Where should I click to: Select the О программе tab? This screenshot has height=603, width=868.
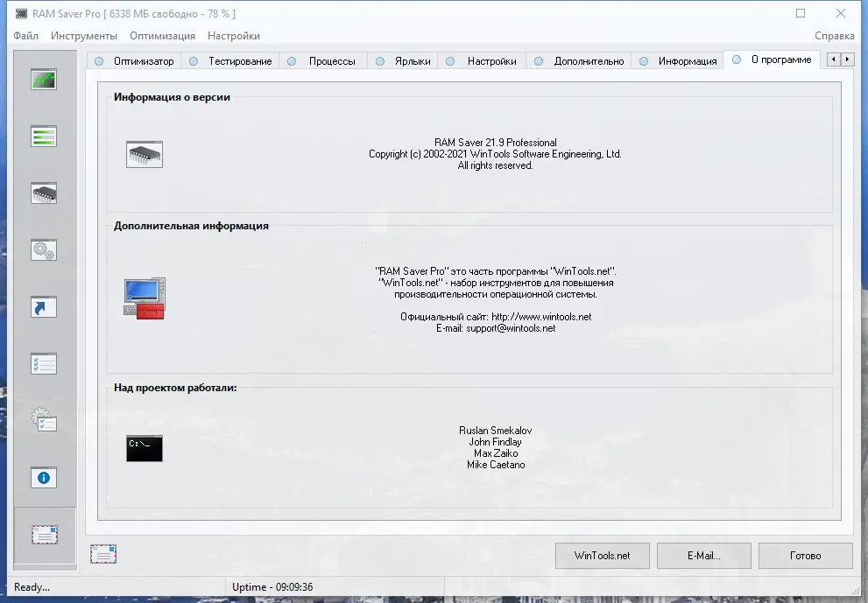click(773, 60)
